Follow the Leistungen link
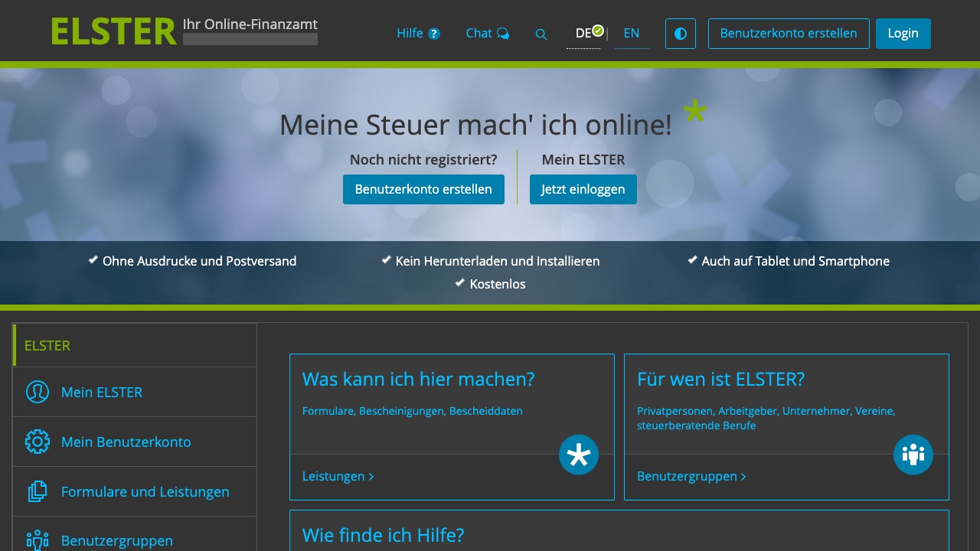 [338, 476]
